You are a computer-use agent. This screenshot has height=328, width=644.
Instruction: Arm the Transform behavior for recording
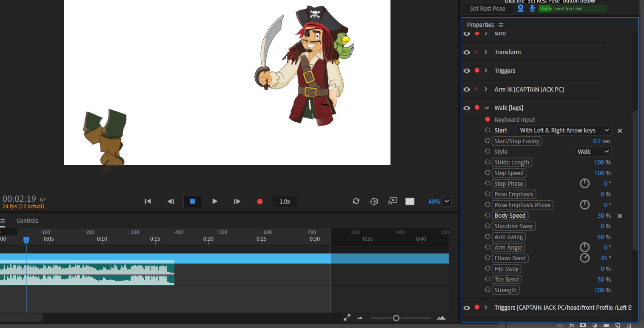coord(476,52)
